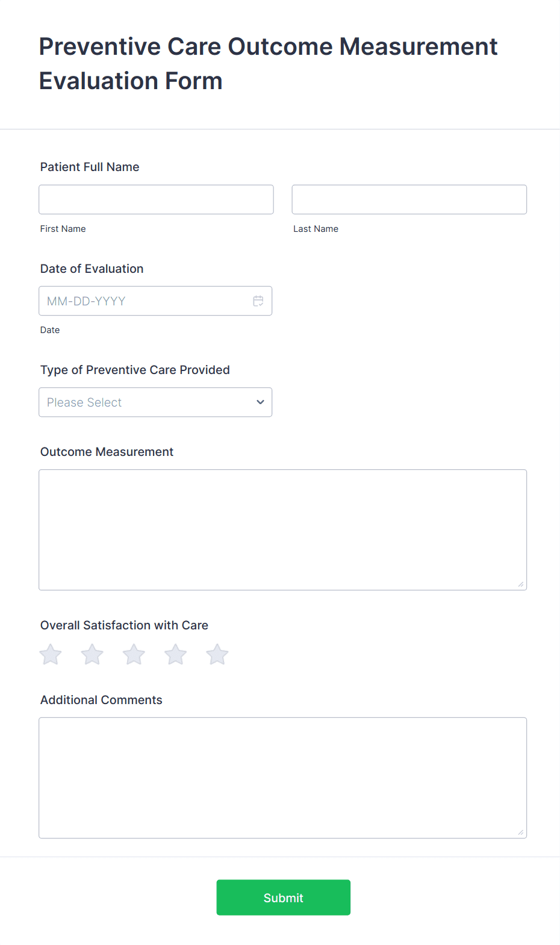The image size is (560, 945).
Task: Expand Type of Preventive Care dropdown
Action: [155, 402]
